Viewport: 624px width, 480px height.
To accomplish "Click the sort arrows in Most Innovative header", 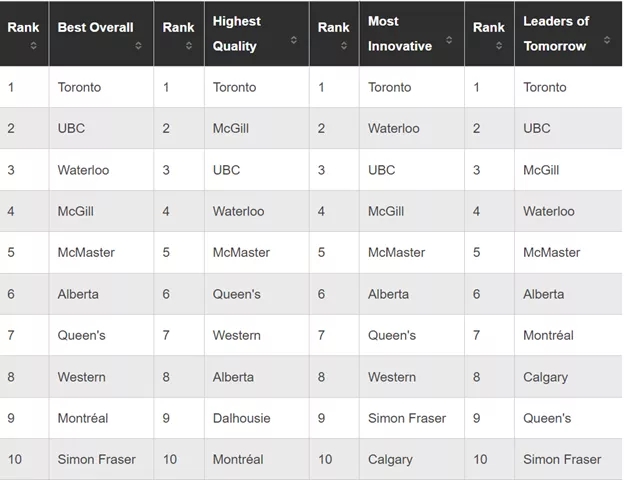I will [x=449, y=41].
